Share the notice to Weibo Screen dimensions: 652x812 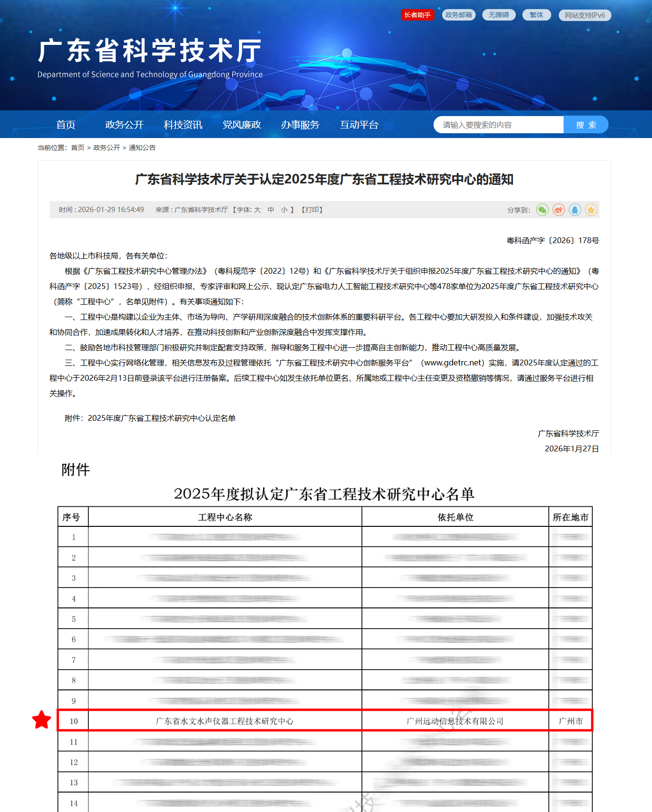(x=558, y=210)
